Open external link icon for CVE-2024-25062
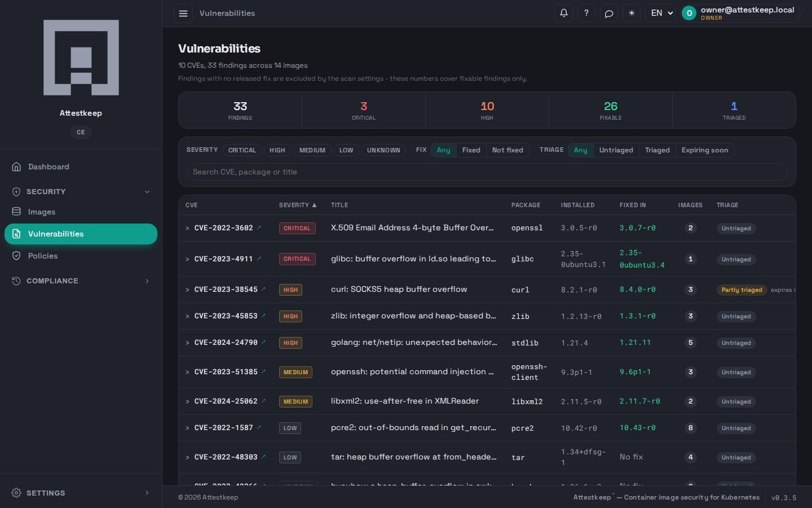The image size is (812, 508). tap(263, 401)
